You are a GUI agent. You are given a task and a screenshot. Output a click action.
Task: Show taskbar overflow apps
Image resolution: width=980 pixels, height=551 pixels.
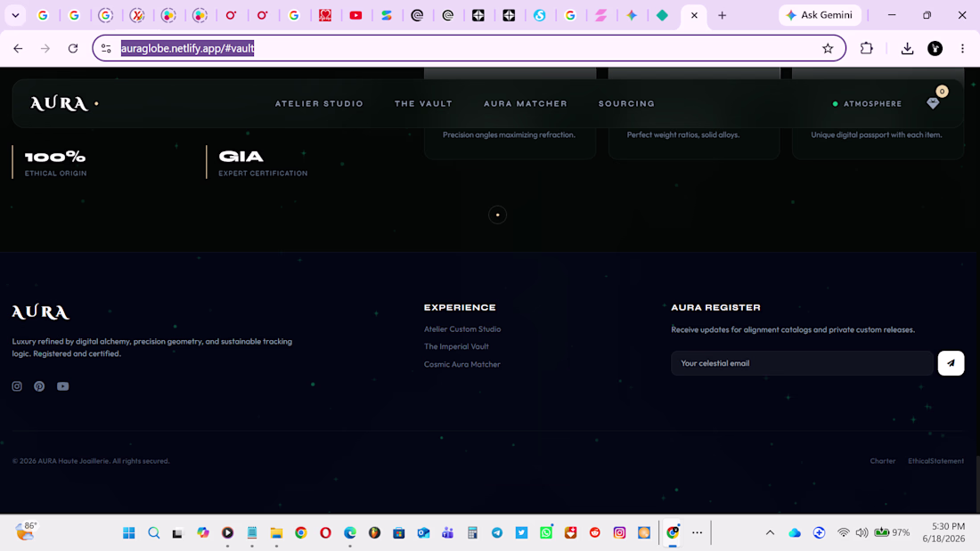tap(697, 532)
